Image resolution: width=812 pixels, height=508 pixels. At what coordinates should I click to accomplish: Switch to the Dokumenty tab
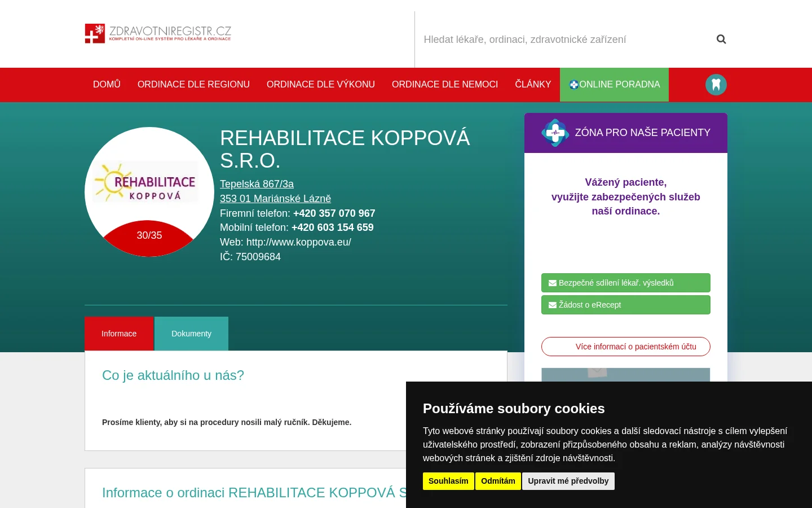[x=191, y=334]
